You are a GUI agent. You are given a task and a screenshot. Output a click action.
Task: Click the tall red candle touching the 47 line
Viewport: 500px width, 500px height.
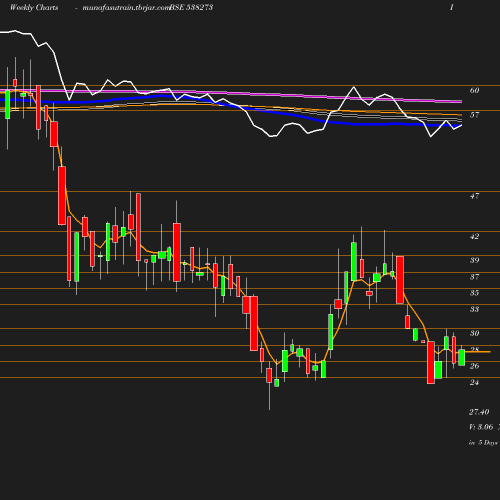[138, 227]
